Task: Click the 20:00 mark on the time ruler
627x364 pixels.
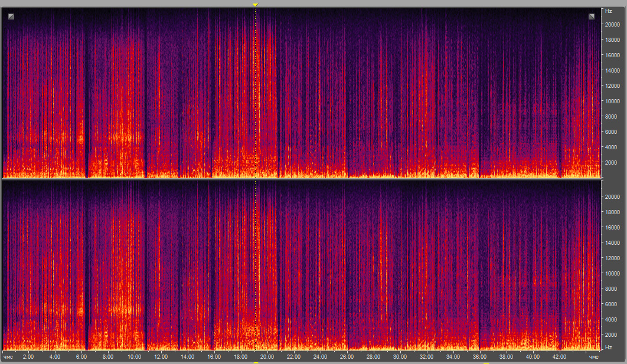Action: [267, 357]
